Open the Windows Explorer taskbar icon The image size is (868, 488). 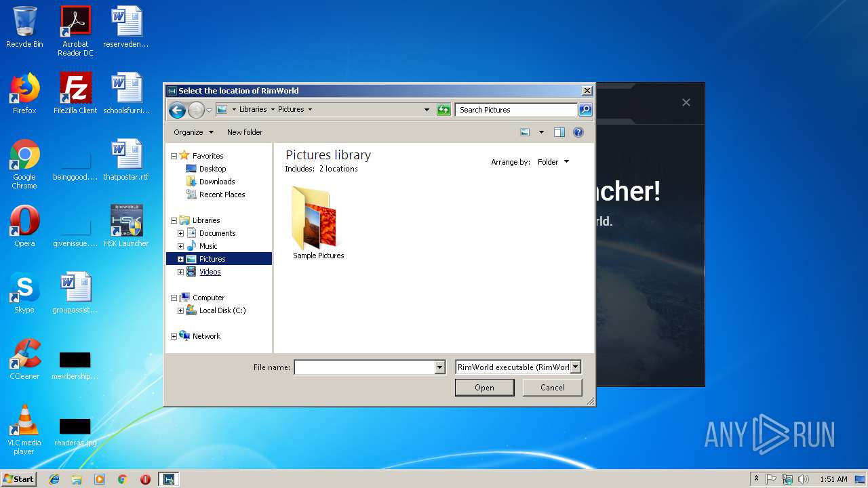point(77,479)
